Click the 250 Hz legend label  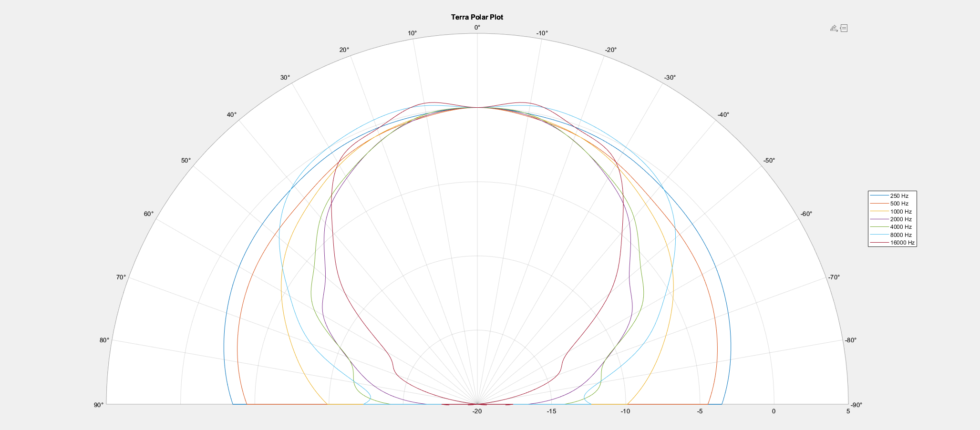pos(899,196)
